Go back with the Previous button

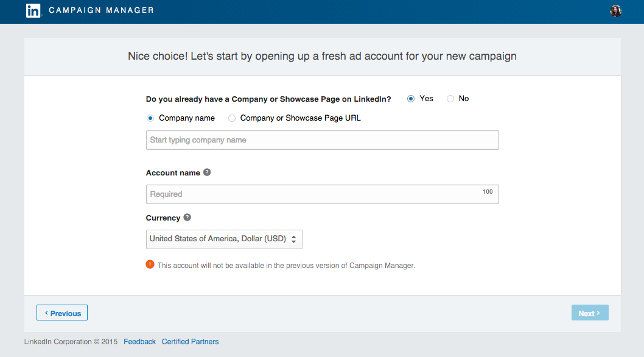pyautogui.click(x=62, y=313)
